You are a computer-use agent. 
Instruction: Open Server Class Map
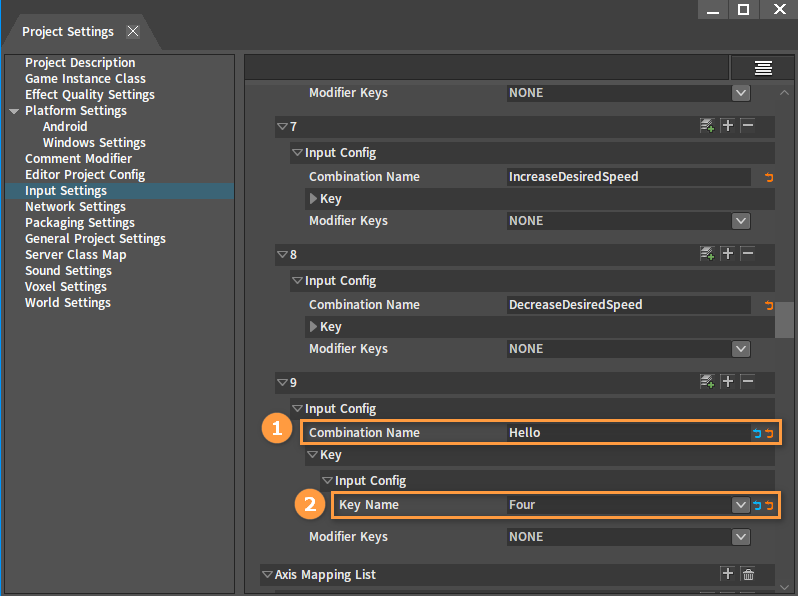pos(75,254)
